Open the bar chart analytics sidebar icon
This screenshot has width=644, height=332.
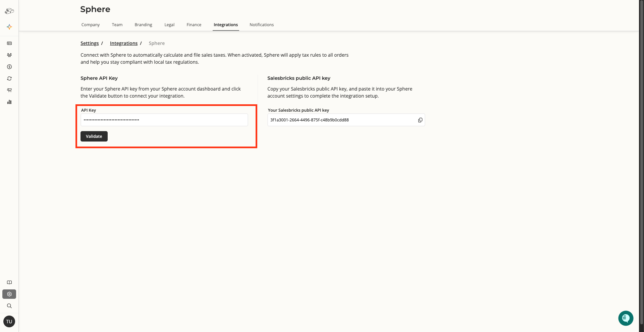(9, 102)
